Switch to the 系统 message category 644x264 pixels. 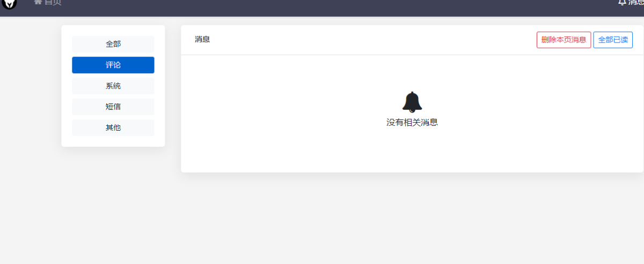[x=113, y=86]
